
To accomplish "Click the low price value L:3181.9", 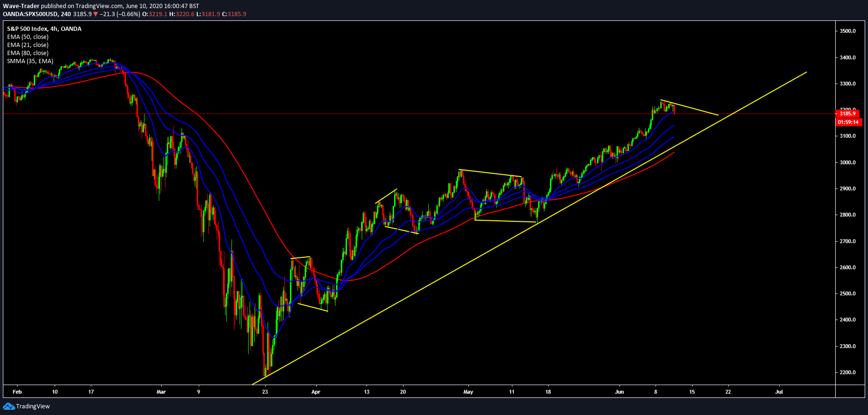I will [208, 14].
